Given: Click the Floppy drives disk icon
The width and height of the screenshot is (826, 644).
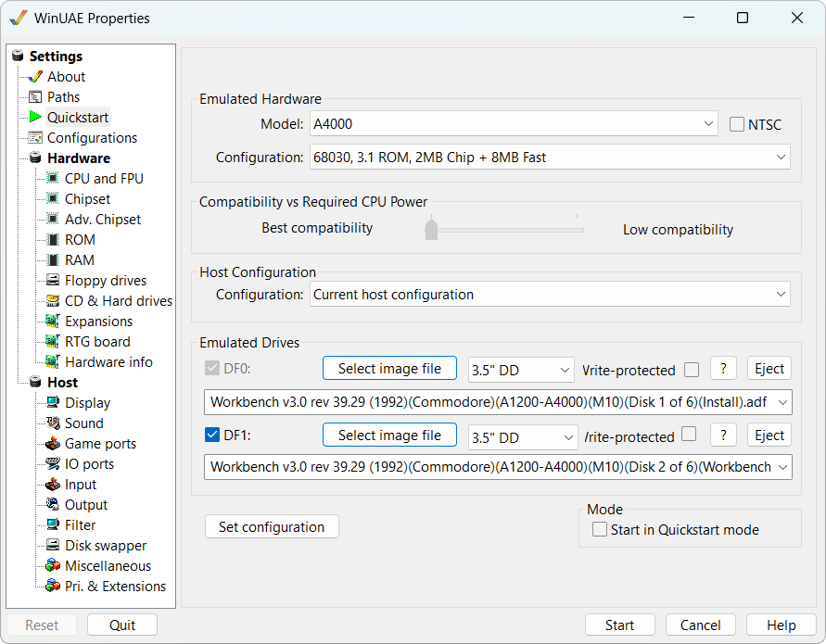Looking at the screenshot, I should coord(53,281).
